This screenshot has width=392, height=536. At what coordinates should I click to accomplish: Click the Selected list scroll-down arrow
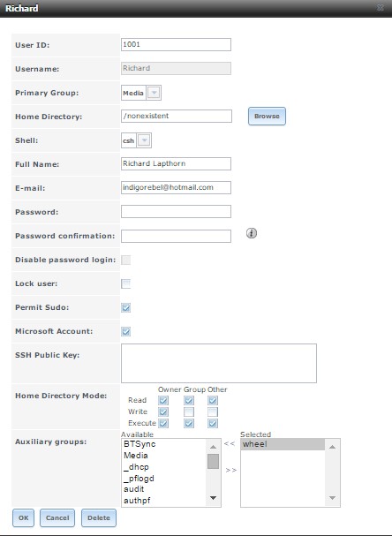pos(332,498)
